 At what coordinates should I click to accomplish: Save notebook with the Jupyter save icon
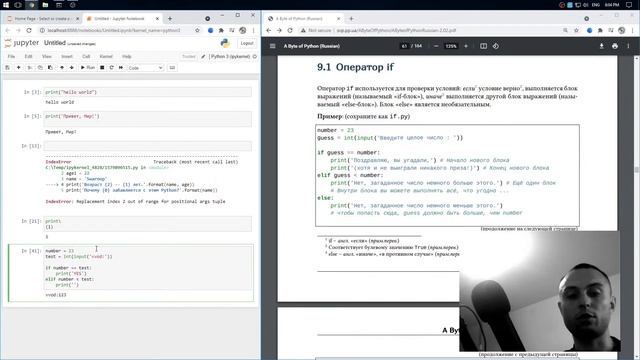pos(7,68)
